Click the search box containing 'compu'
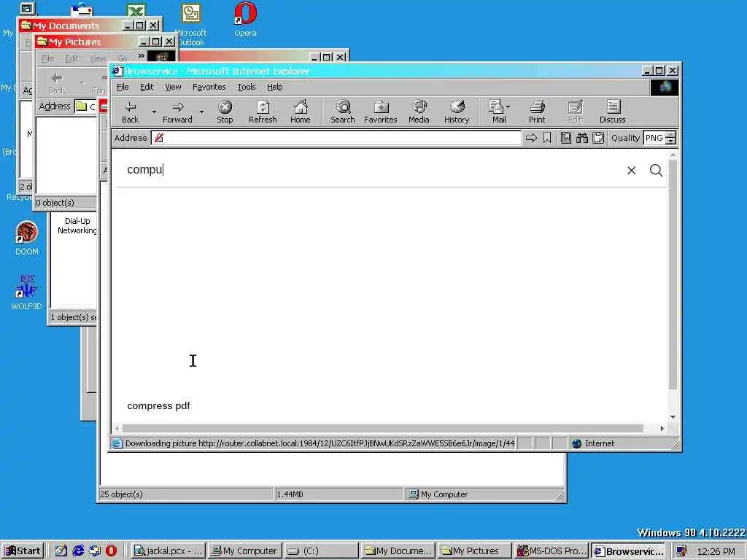This screenshot has height=560, width=747. (371, 170)
